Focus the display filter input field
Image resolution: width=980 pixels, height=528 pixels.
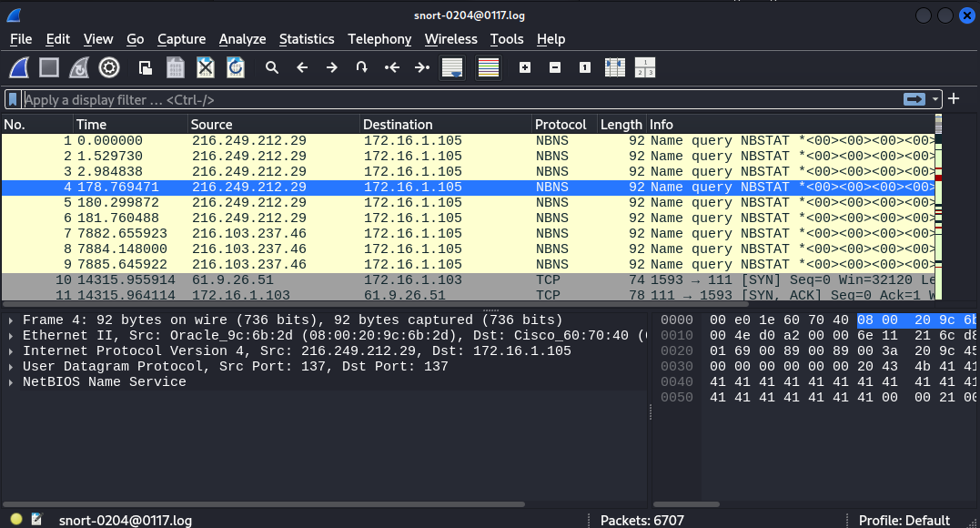(461, 99)
